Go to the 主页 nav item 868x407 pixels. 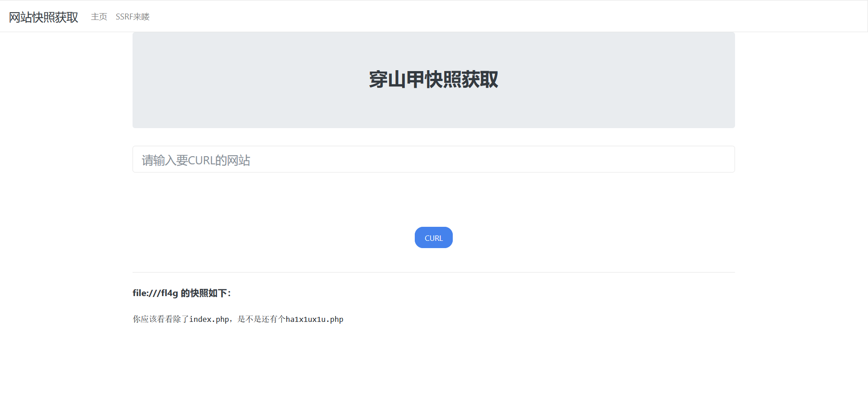tap(99, 17)
